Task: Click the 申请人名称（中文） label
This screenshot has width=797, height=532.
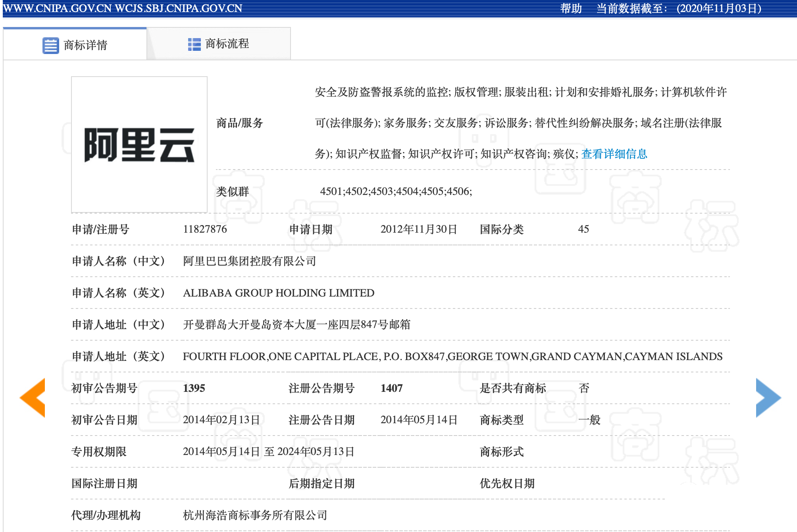Action: coord(118,261)
